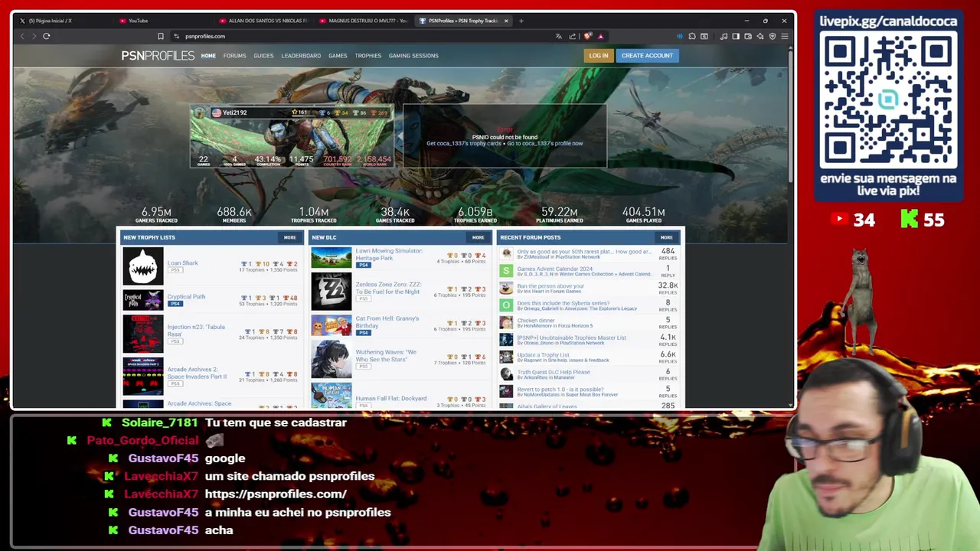Image resolution: width=980 pixels, height=551 pixels.
Task: Click the page vertical scrollbar
Action: point(791,115)
